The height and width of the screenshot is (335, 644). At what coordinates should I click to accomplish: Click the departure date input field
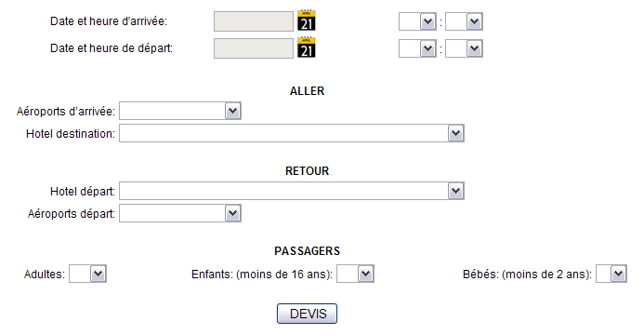254,48
